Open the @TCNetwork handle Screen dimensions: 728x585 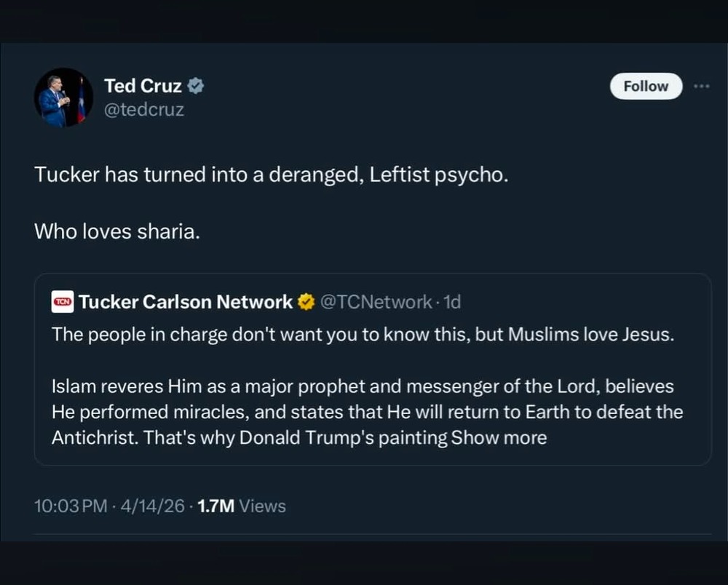point(376,301)
